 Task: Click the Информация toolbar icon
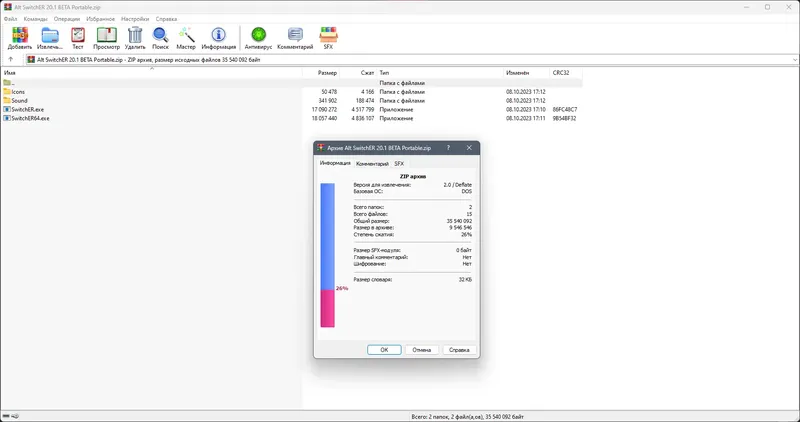pyautogui.click(x=218, y=38)
